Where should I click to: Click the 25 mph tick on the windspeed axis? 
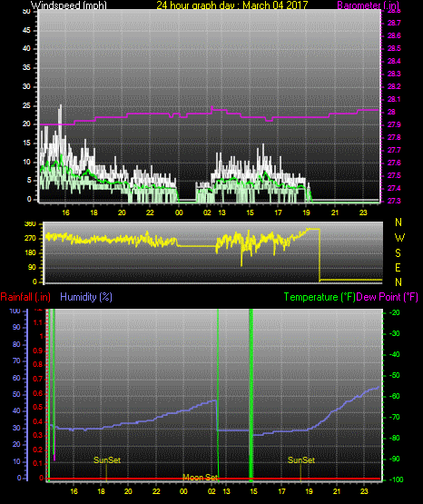point(26,105)
